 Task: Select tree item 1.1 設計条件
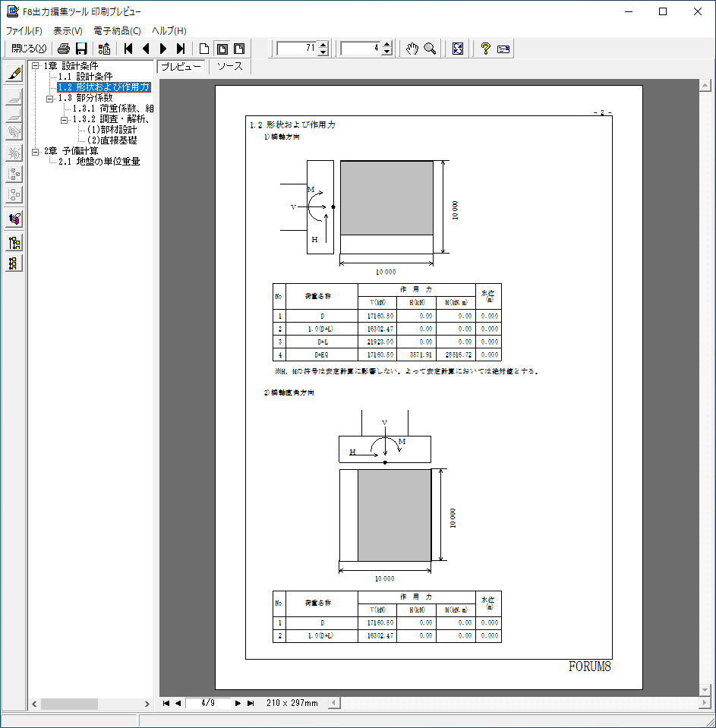coord(85,77)
